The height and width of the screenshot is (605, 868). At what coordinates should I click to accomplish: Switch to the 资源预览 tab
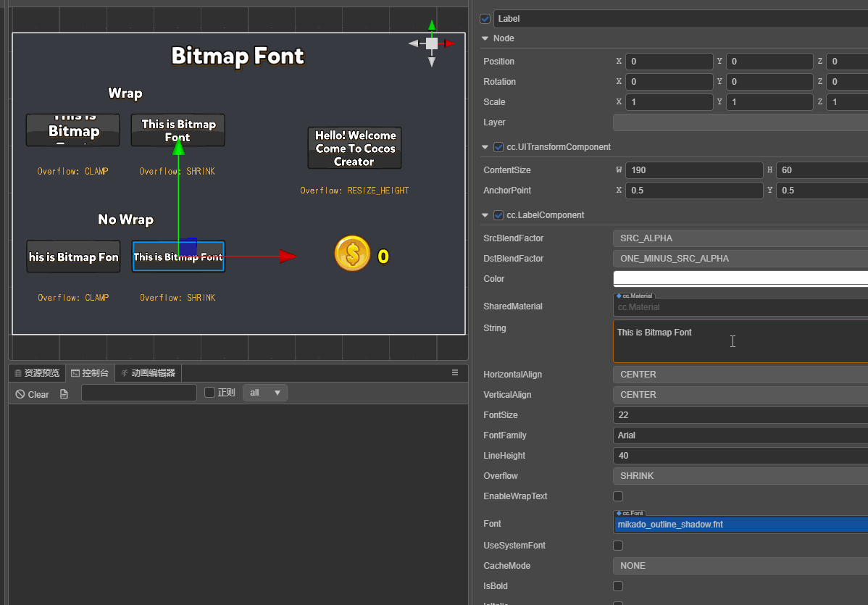[37, 373]
